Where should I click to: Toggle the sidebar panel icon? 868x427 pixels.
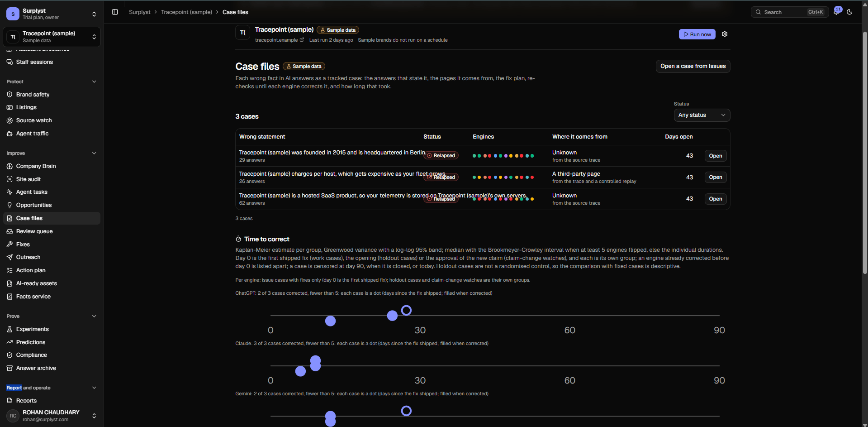pyautogui.click(x=115, y=12)
